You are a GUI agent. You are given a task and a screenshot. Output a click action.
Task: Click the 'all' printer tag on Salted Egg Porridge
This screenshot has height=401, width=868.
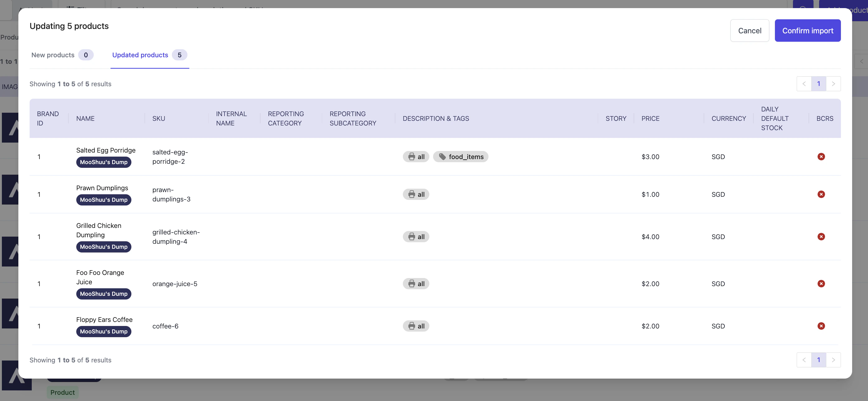[x=416, y=157]
